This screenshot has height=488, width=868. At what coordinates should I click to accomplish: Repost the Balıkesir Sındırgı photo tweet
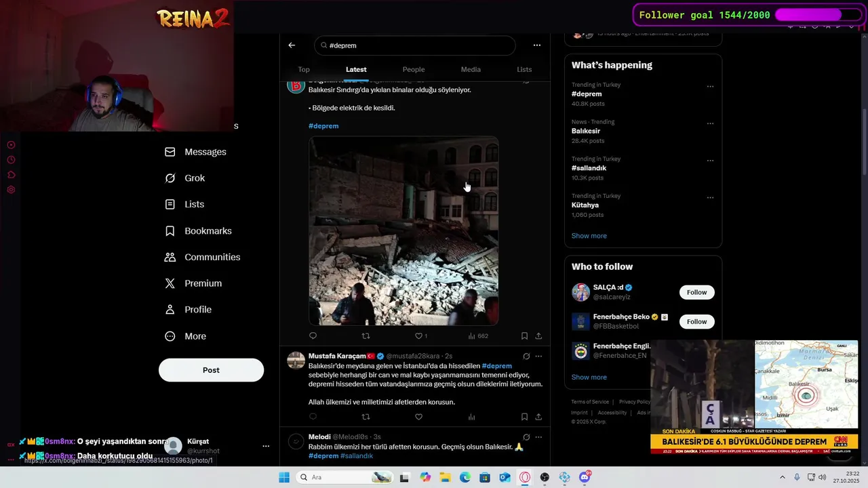(x=366, y=335)
